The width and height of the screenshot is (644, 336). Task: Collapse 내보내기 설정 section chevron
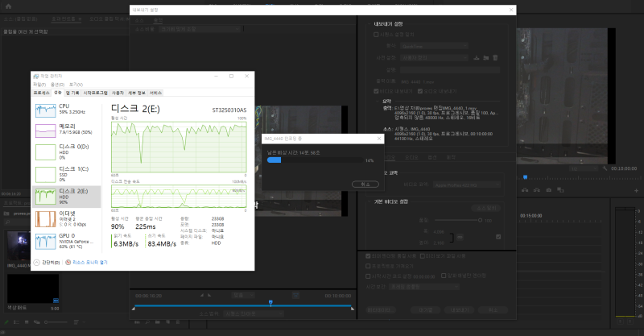tap(369, 24)
